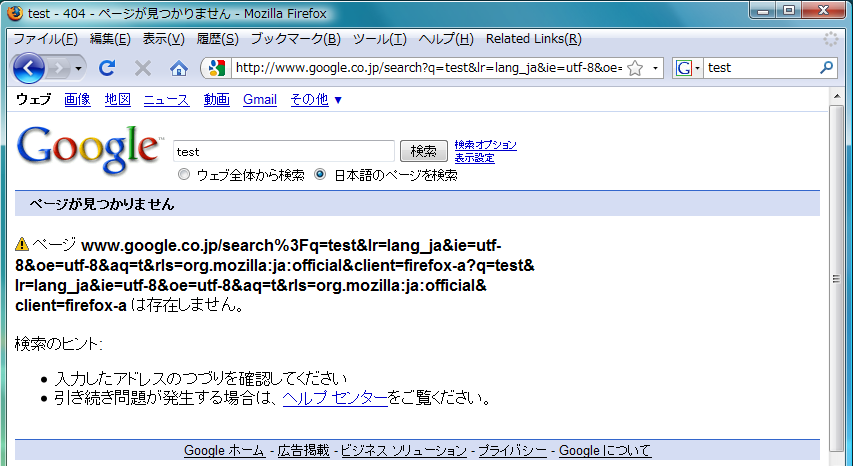Minimize the Firefox window
The image size is (853, 466).
pos(764,10)
